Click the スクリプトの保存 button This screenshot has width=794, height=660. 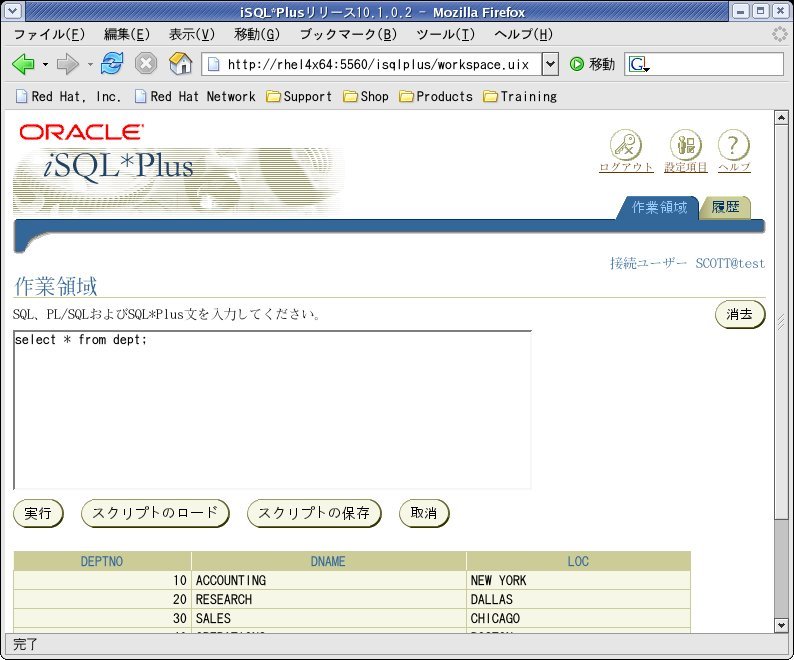click(x=314, y=513)
